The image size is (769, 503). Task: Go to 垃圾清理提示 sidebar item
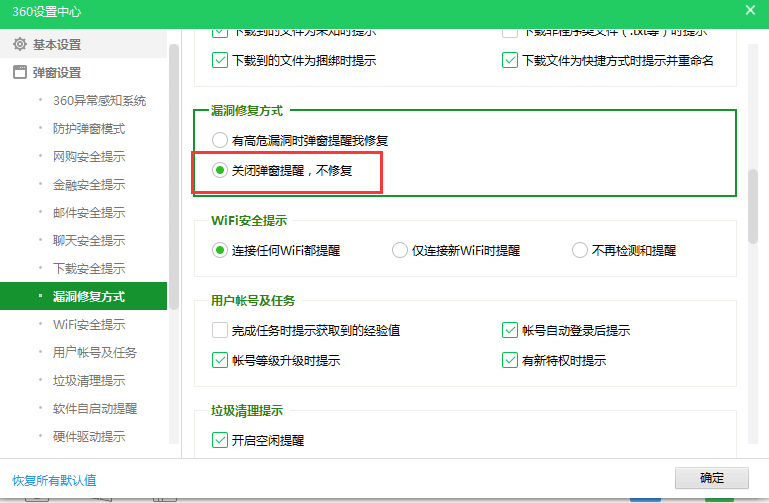pyautogui.click(x=89, y=380)
